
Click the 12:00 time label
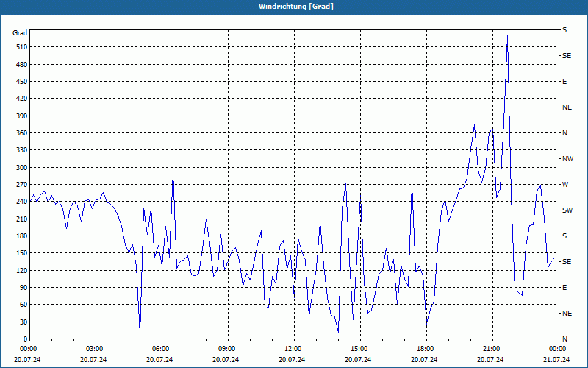point(293,349)
